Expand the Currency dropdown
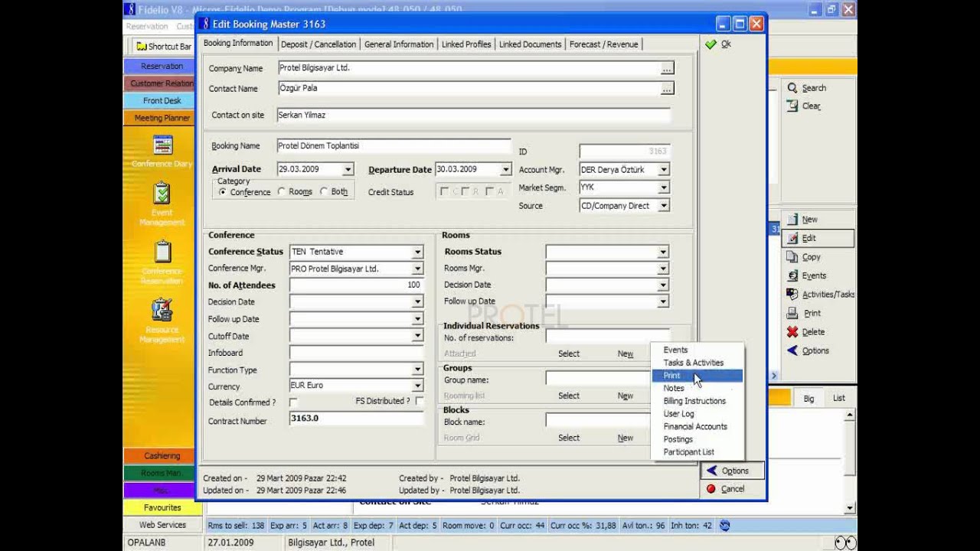 point(417,386)
